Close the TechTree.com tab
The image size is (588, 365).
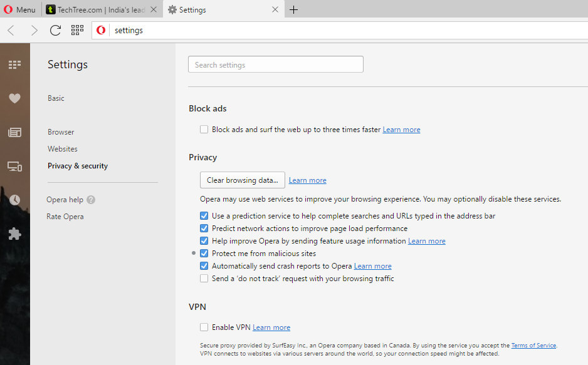point(154,10)
